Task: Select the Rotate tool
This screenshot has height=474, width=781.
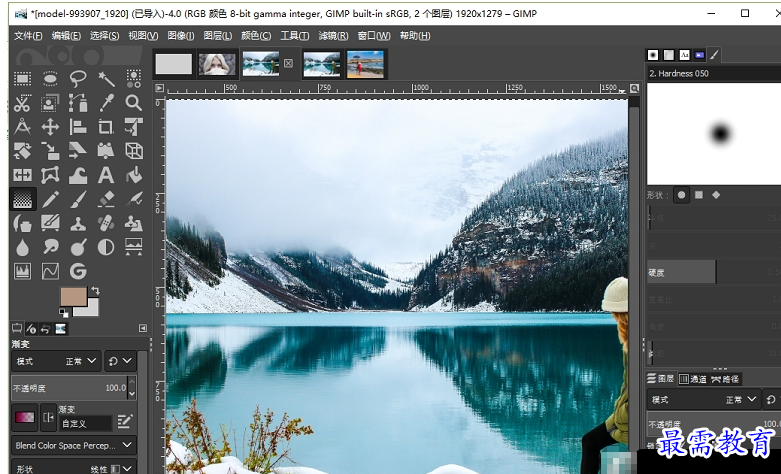Action: tap(22, 151)
